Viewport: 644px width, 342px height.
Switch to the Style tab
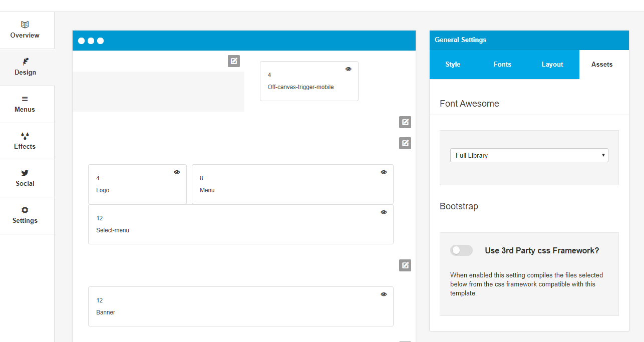coord(453,65)
